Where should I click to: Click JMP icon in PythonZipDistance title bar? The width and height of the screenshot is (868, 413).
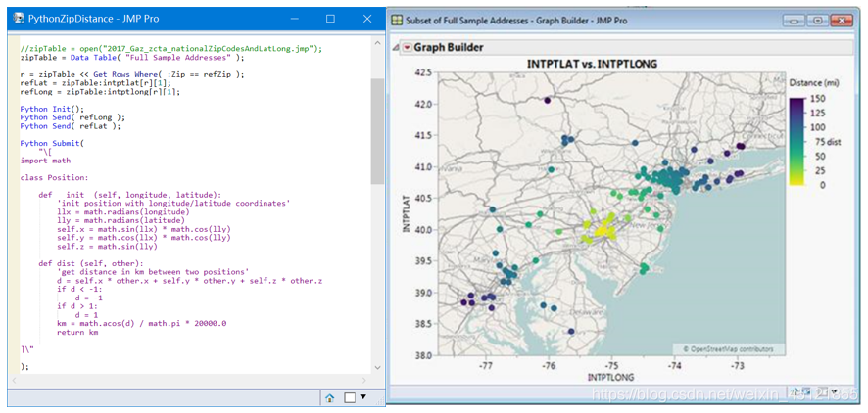[19, 19]
